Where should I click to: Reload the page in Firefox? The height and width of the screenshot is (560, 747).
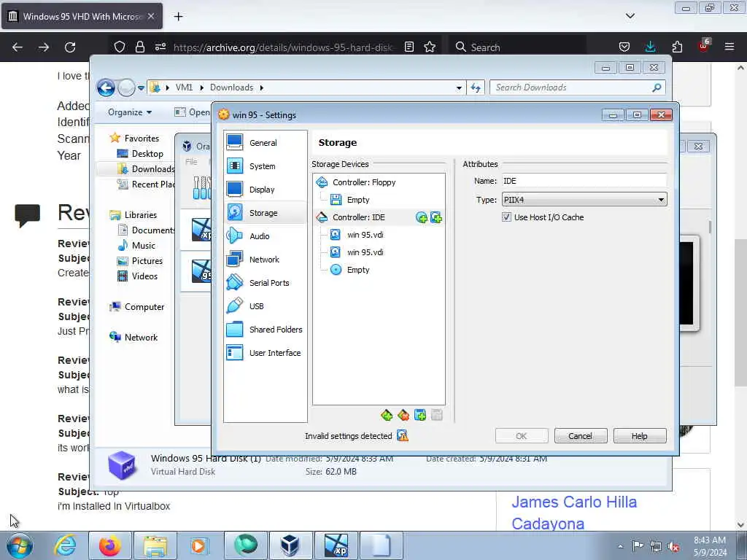coord(70,47)
